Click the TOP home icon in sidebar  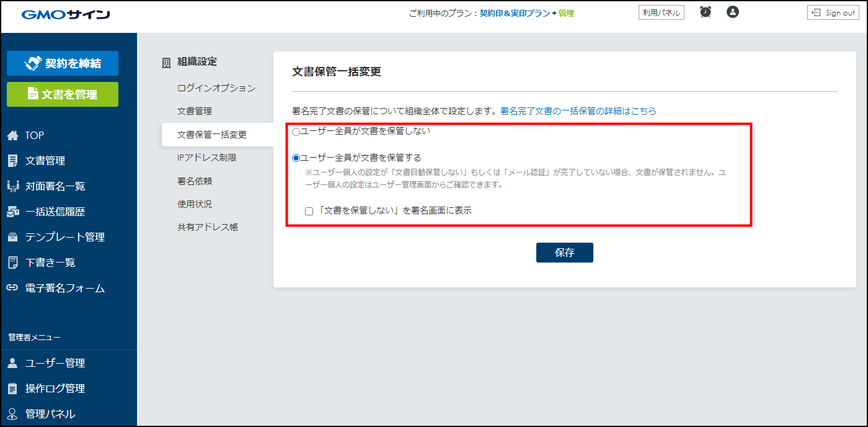coord(12,135)
